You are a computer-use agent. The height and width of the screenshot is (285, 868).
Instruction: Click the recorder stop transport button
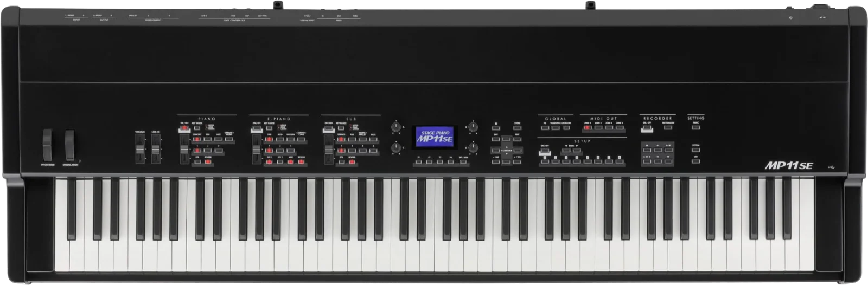tap(658, 150)
